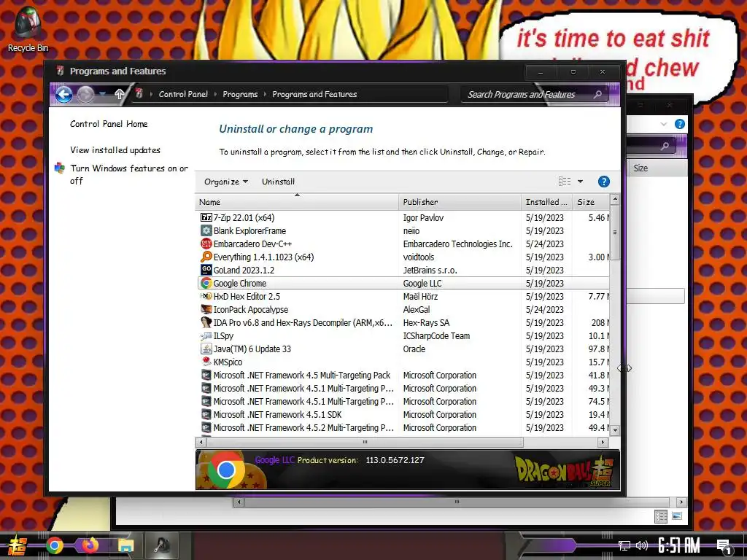The height and width of the screenshot is (560, 747).
Task: Click the IDA Pro icon
Action: (206, 322)
